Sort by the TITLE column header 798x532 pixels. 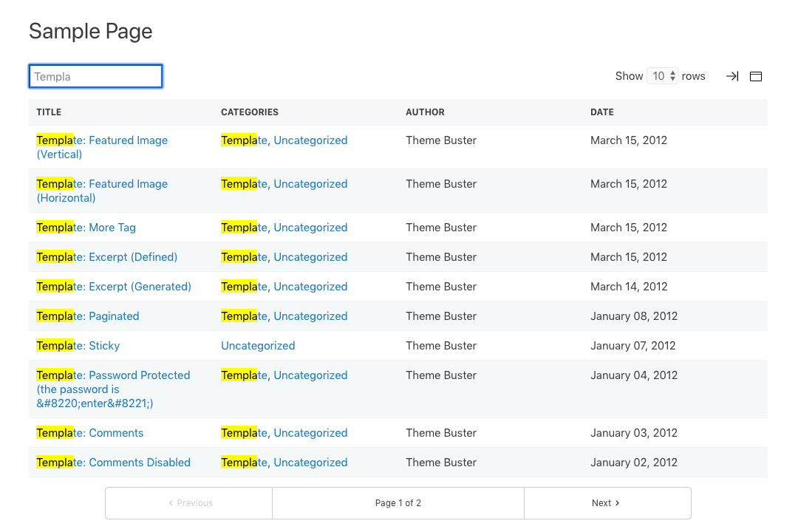49,112
